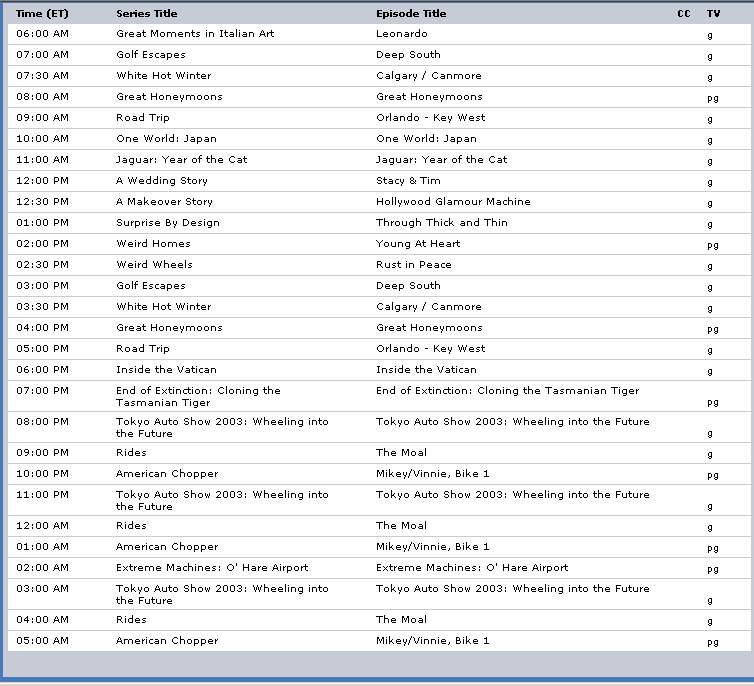
Task: Select Inside the Vatican series title
Action: 166,370
